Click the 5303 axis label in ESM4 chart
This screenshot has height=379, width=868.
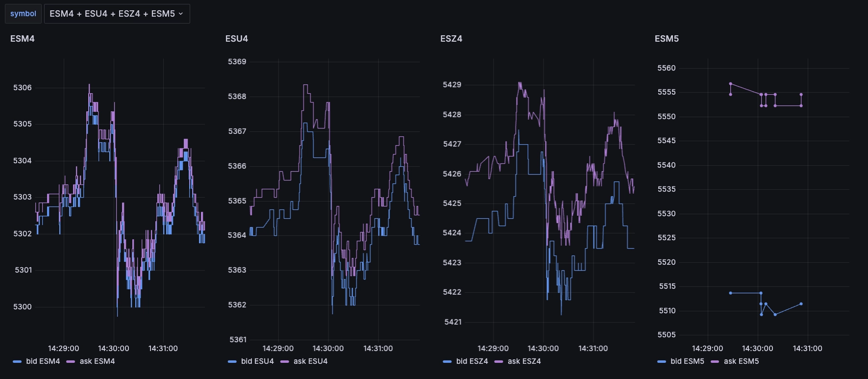[x=23, y=197]
